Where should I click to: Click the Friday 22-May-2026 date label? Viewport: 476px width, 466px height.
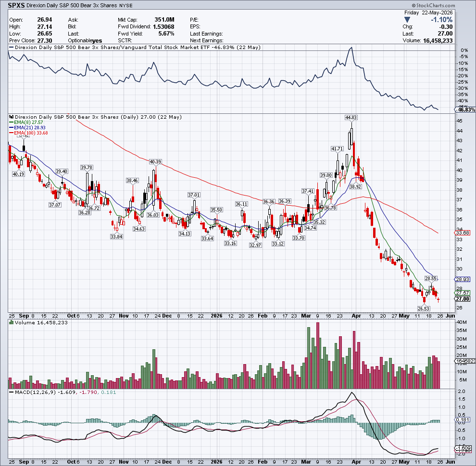[x=428, y=13]
